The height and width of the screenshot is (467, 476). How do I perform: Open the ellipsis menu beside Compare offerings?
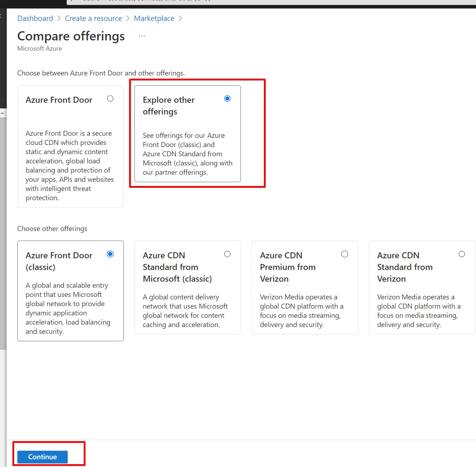(x=142, y=36)
